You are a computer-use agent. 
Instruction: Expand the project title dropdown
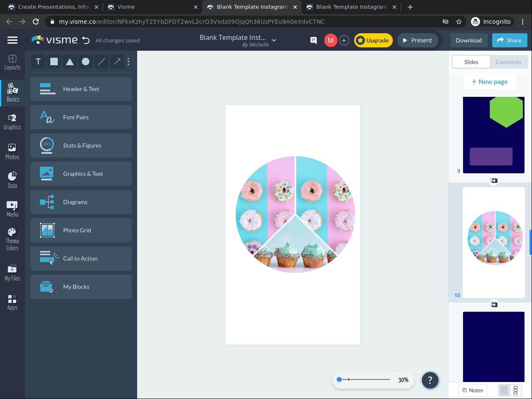click(x=274, y=40)
